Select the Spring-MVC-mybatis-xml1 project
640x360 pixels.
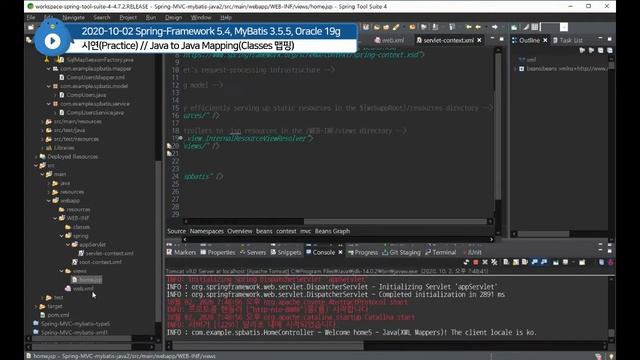point(71,332)
